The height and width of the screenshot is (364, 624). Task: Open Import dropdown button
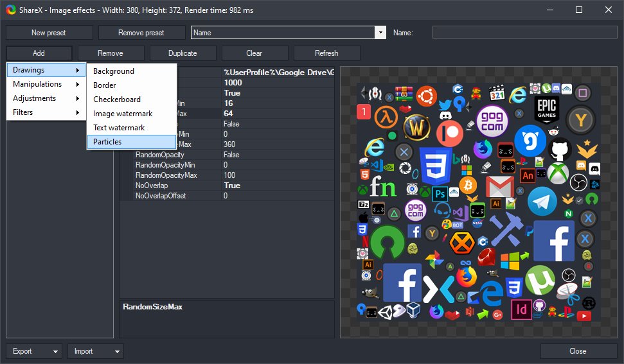(x=96, y=351)
